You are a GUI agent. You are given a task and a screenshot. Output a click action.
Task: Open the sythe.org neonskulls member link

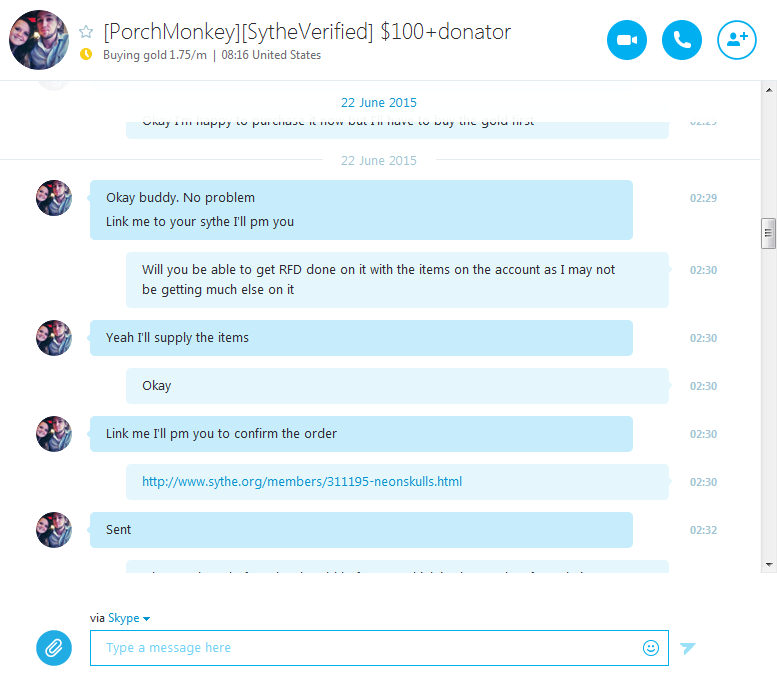(302, 481)
